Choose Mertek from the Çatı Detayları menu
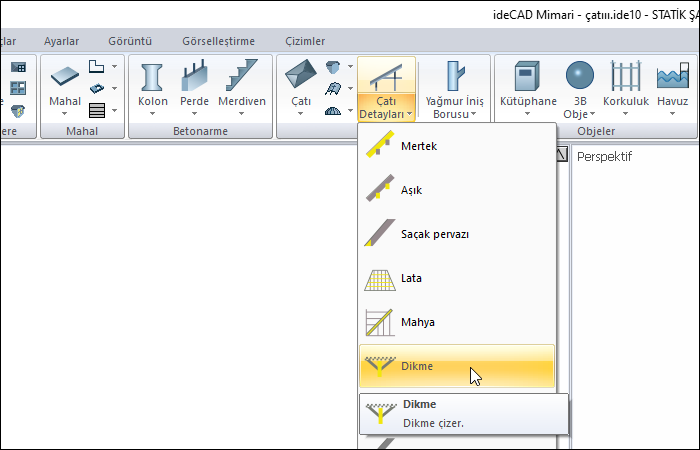The image size is (700, 450). [457, 146]
